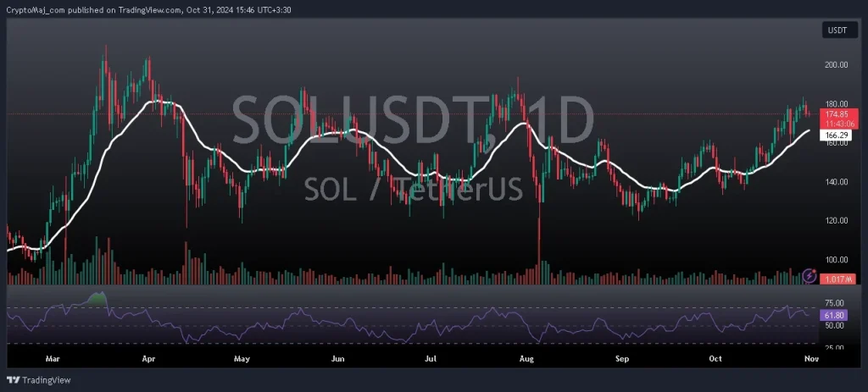Click the 11:43:06 candle countdown timer
Viewport: 868px width, 392px height.
coord(837,123)
